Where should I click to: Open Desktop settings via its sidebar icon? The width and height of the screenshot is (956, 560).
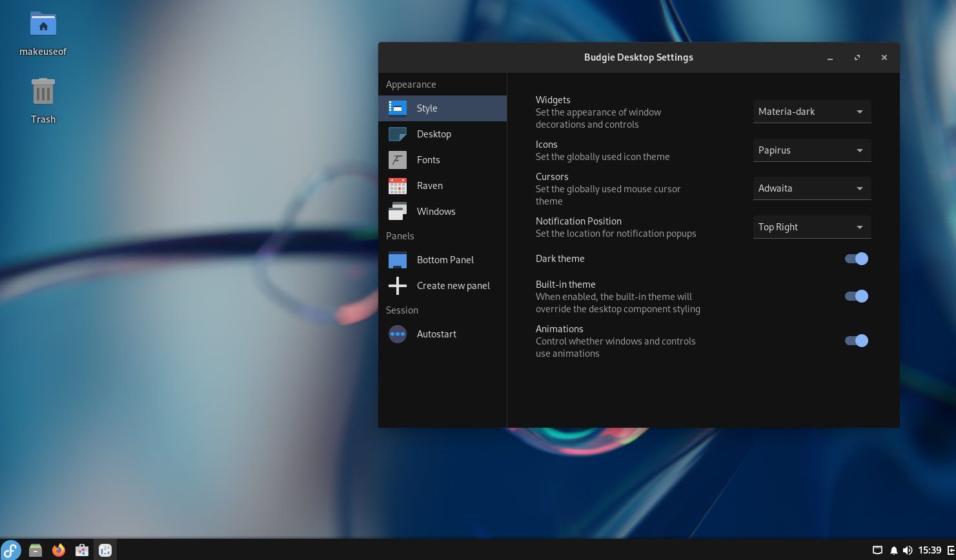click(397, 134)
